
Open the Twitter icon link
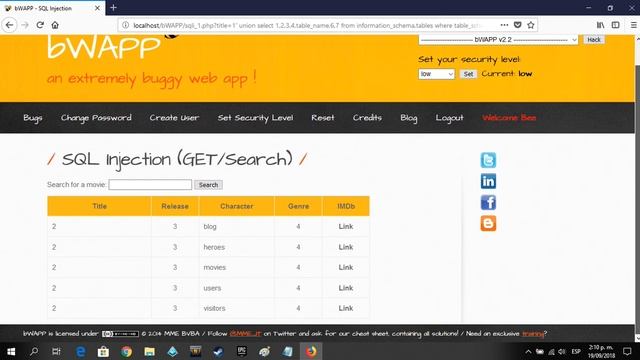click(x=488, y=160)
